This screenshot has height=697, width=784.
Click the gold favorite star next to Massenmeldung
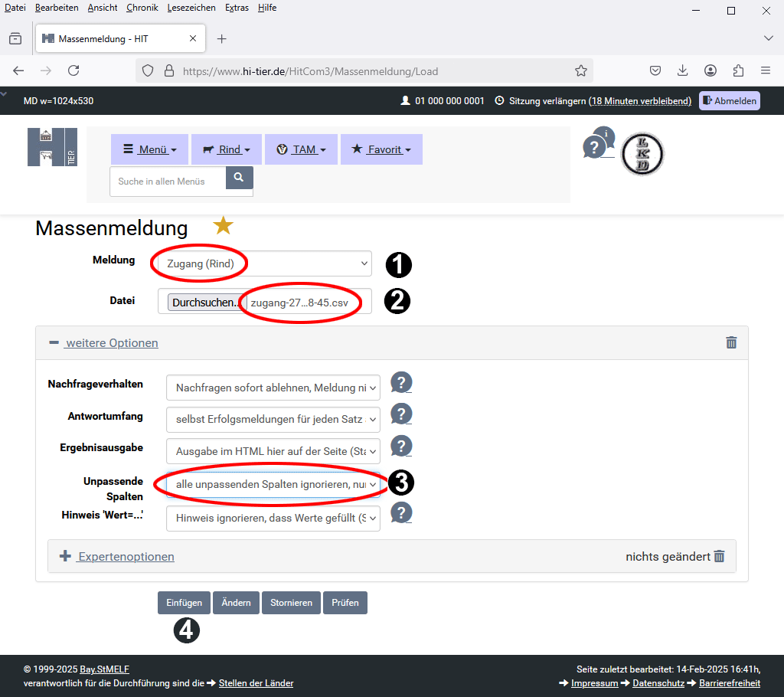pos(223,225)
